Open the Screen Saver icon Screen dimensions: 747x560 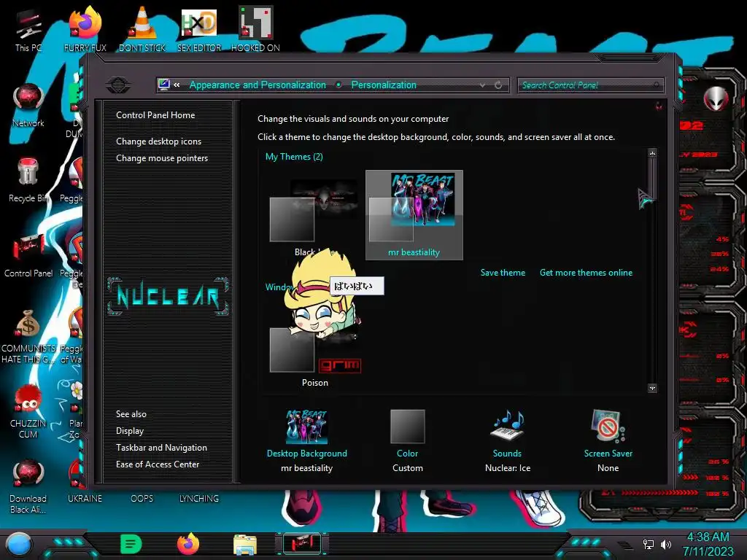click(608, 425)
